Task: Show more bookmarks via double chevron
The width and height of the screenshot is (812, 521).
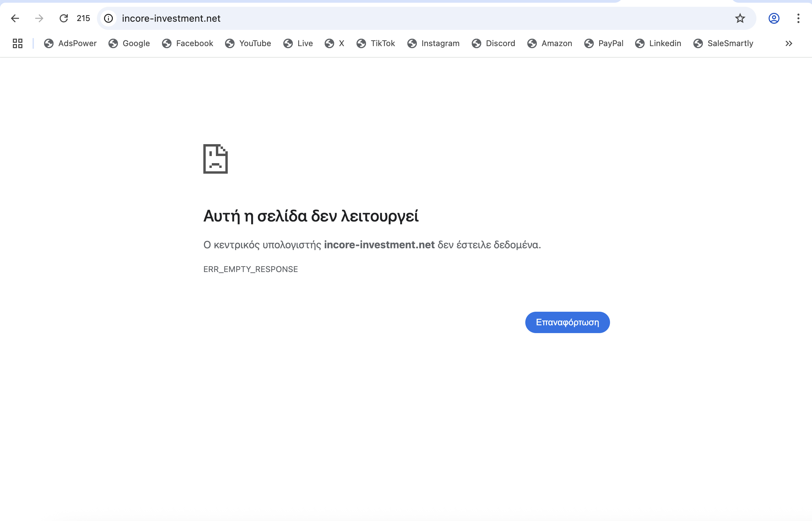Action: pyautogui.click(x=789, y=43)
